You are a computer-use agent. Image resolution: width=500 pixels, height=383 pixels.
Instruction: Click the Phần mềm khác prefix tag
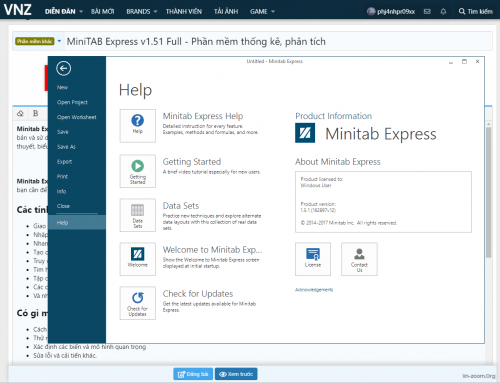click(35, 41)
